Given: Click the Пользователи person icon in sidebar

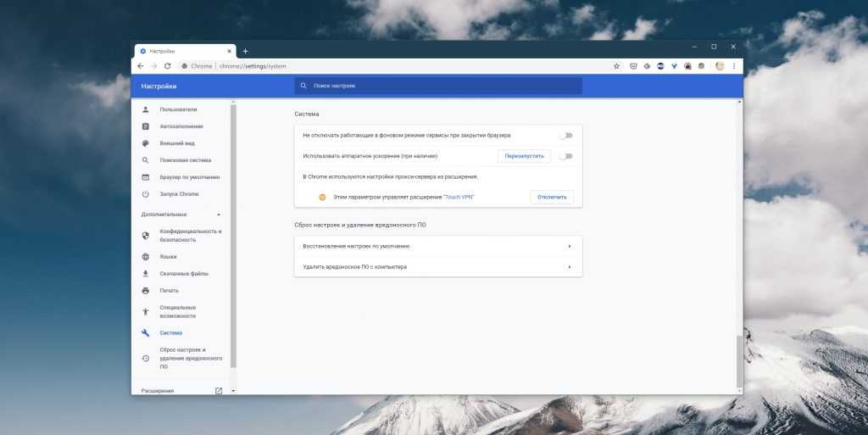Looking at the screenshot, I should [146, 109].
